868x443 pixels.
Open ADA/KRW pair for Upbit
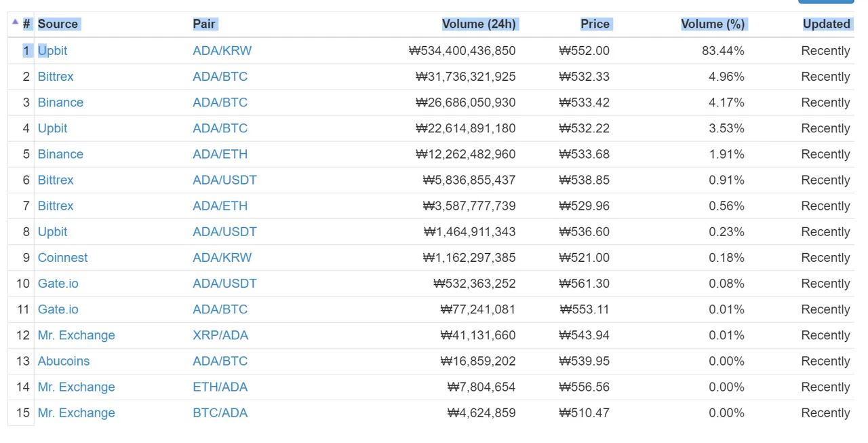(222, 51)
